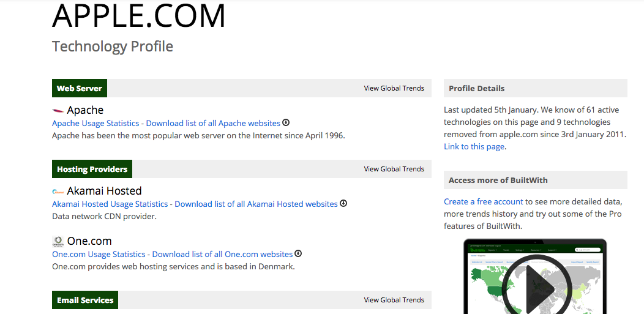This screenshot has width=644, height=314.
Task: Download list of all Apache websites
Action: pos(213,123)
